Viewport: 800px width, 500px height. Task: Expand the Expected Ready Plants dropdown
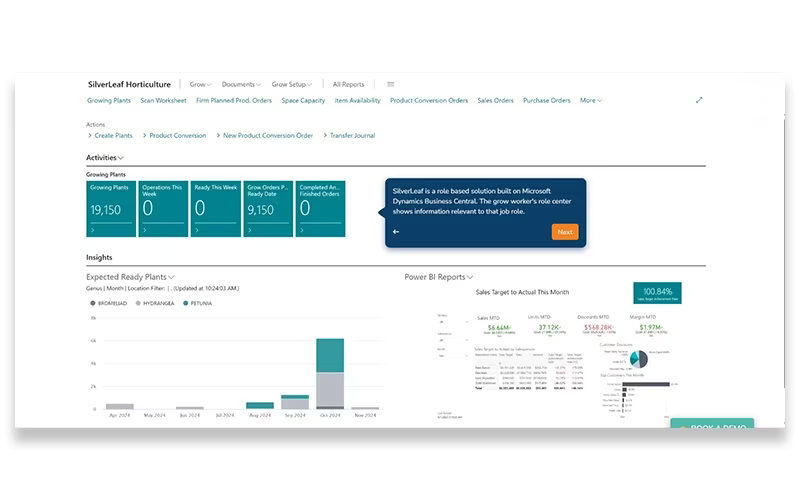click(130, 277)
